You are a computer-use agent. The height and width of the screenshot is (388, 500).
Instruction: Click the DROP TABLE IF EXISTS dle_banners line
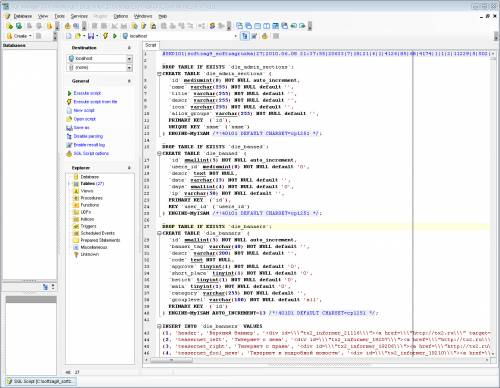pyautogui.click(x=217, y=227)
